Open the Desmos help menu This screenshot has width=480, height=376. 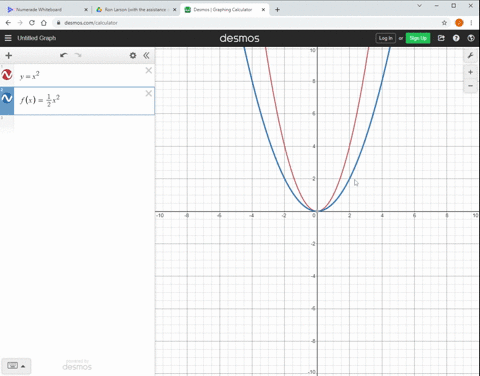[x=456, y=38]
